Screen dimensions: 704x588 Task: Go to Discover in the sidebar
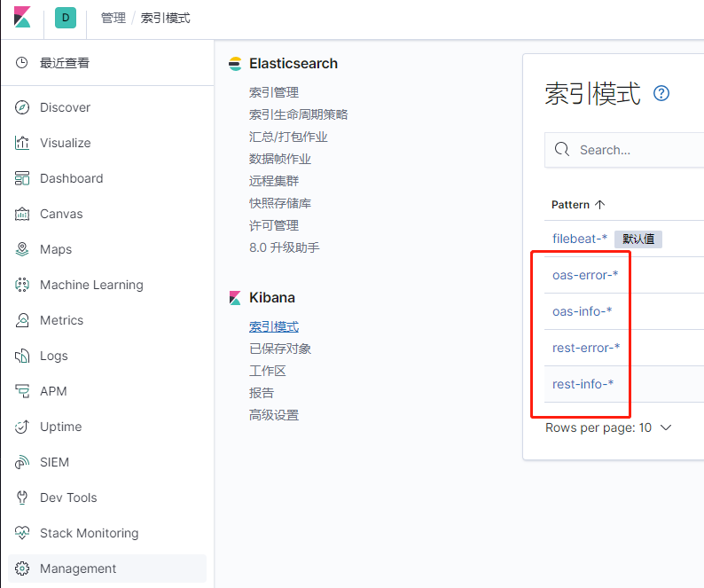[65, 107]
